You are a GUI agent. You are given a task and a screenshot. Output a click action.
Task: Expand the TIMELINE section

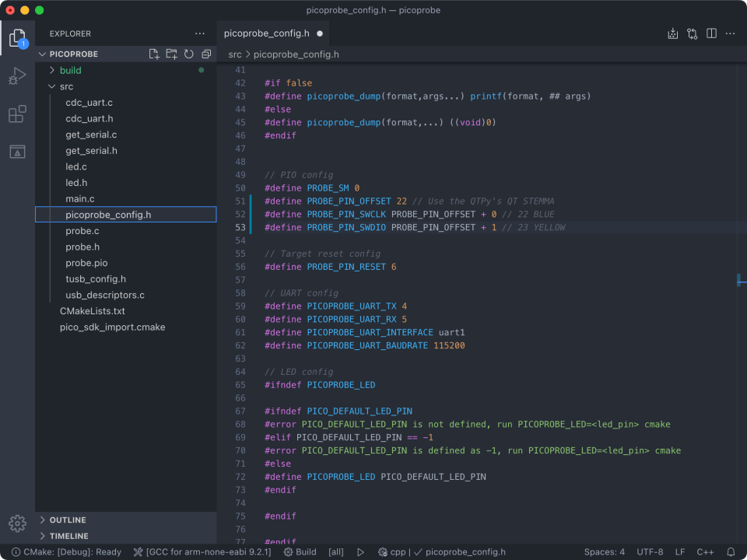point(68,536)
